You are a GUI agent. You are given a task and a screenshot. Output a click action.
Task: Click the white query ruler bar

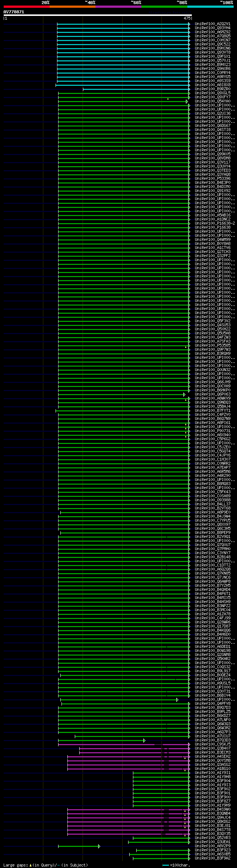point(97,15)
